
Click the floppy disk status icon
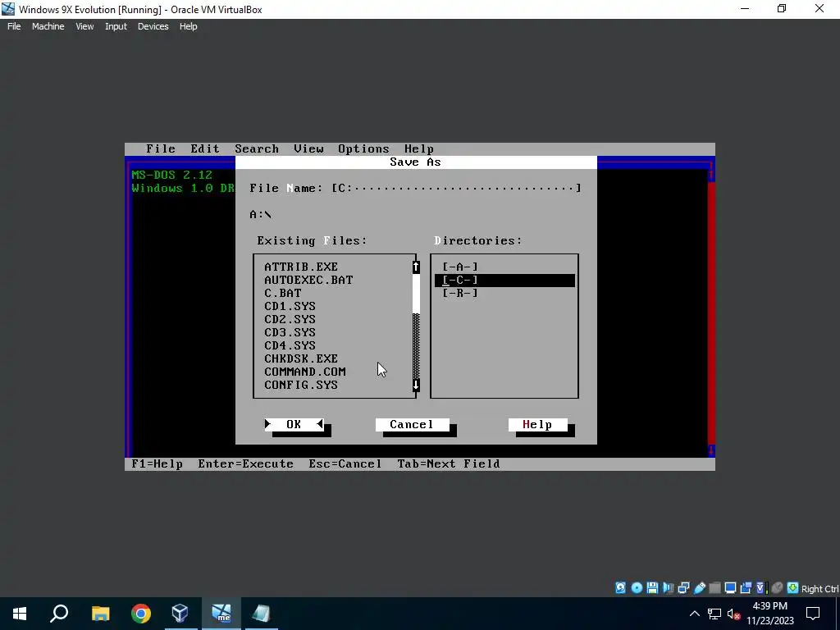(x=652, y=587)
